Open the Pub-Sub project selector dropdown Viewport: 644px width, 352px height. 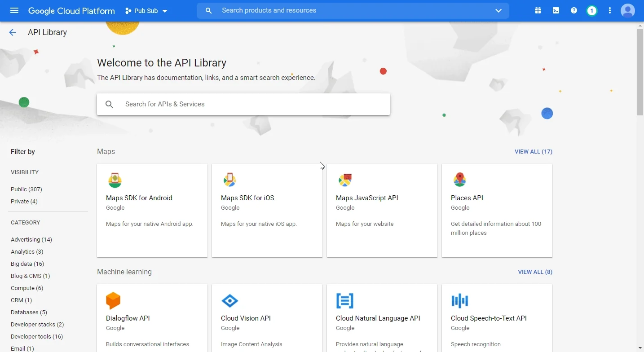coord(146,10)
